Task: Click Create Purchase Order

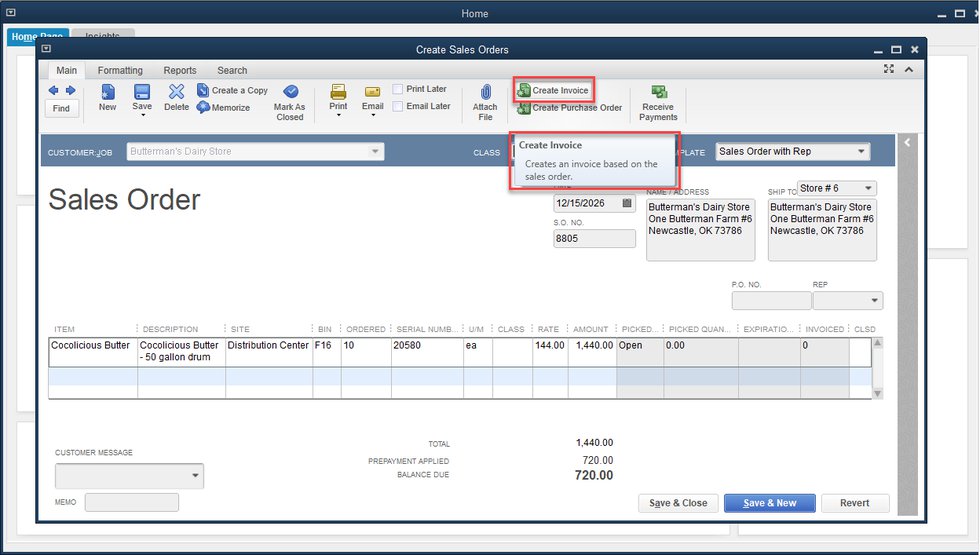Action: [570, 108]
